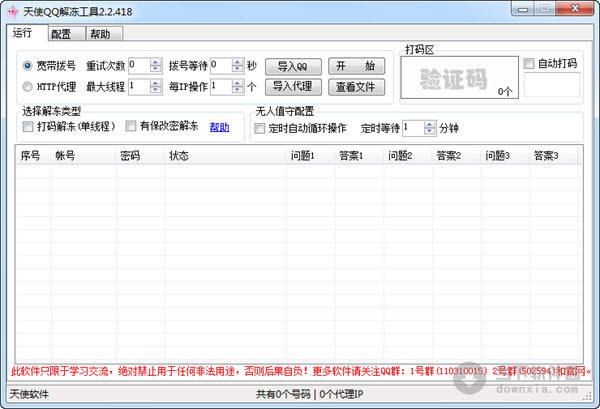Increase 拨号等待 with up arrow

pos(238,62)
